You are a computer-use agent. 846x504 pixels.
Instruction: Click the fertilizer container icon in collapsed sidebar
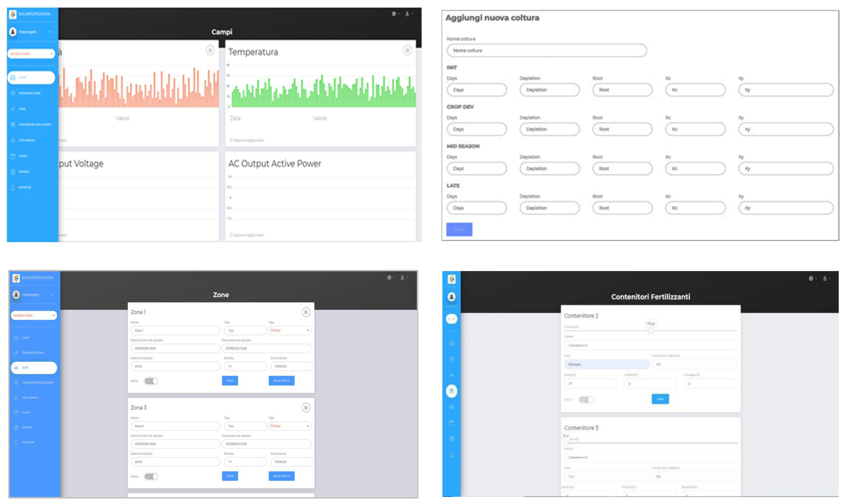tap(451, 391)
